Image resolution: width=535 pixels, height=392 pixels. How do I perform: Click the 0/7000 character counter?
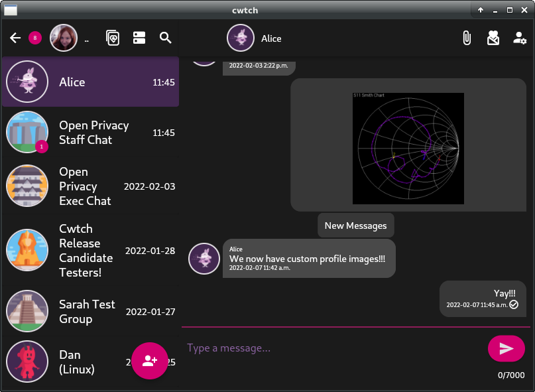coord(511,375)
